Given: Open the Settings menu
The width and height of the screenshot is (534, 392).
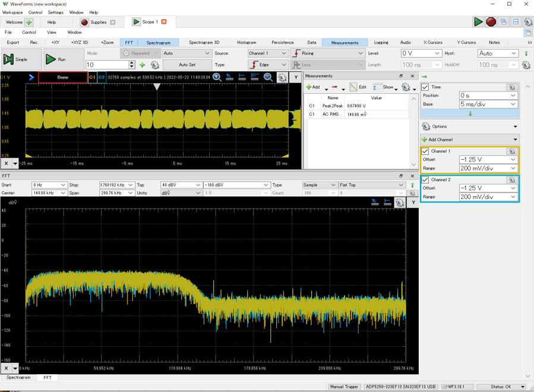Looking at the screenshot, I should click(55, 12).
